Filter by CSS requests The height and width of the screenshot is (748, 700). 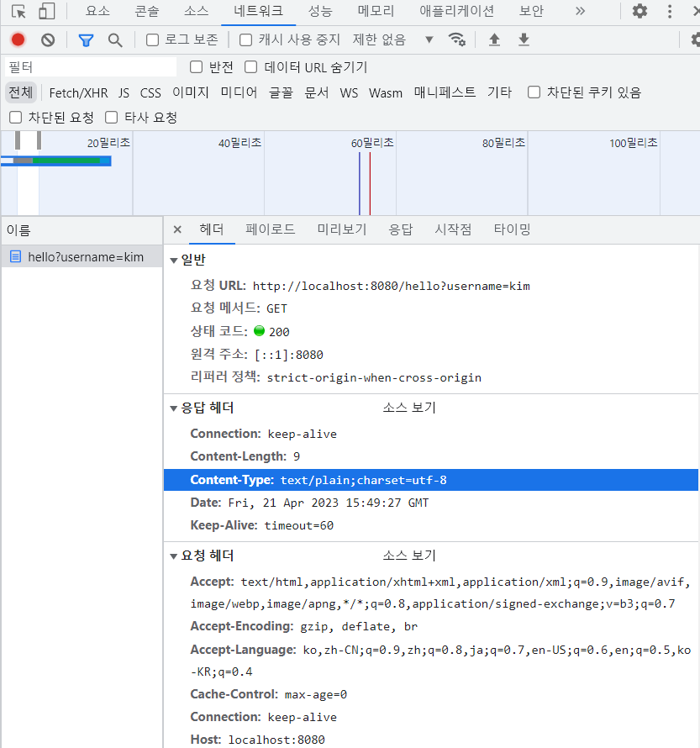(150, 92)
